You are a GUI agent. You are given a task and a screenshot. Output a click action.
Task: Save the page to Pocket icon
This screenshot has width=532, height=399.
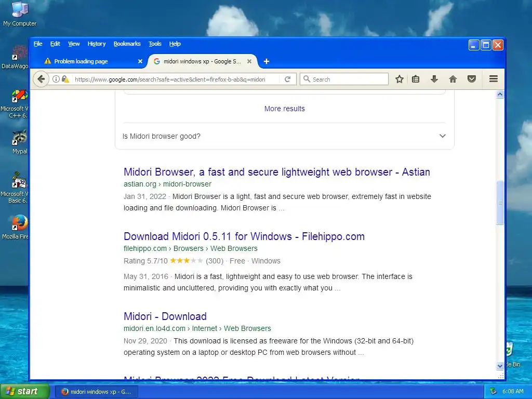[472, 79]
